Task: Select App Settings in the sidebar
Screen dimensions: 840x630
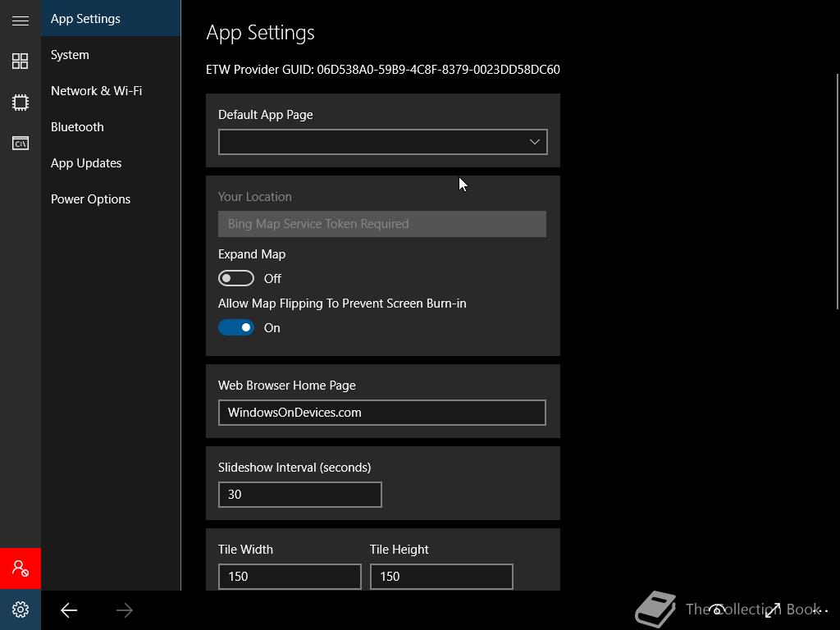Action: (111, 19)
